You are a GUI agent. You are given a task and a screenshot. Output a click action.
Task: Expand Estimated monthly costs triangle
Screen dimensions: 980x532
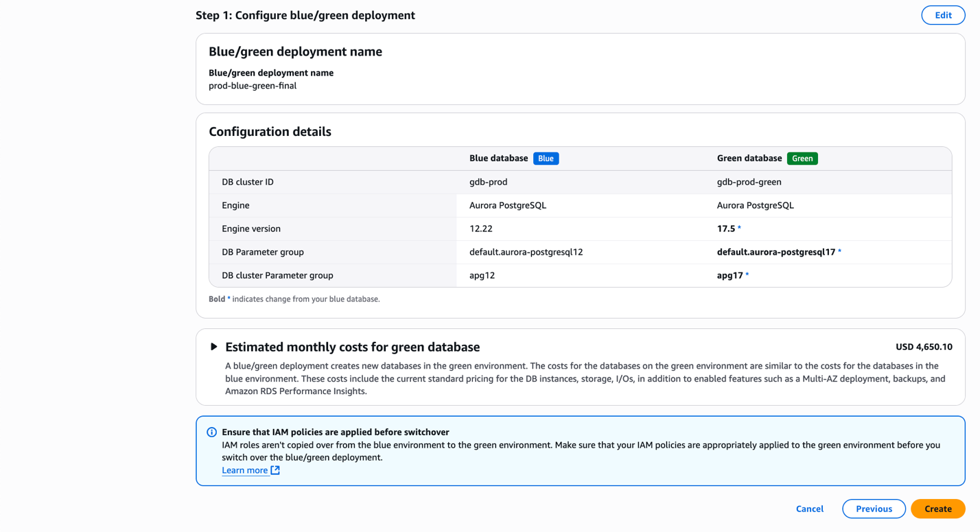point(214,347)
